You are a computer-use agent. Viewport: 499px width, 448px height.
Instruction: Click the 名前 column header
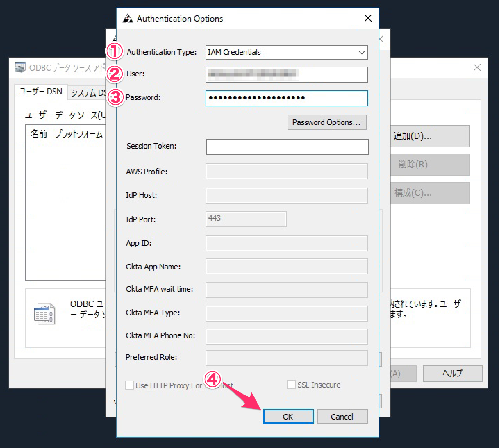pos(39,134)
